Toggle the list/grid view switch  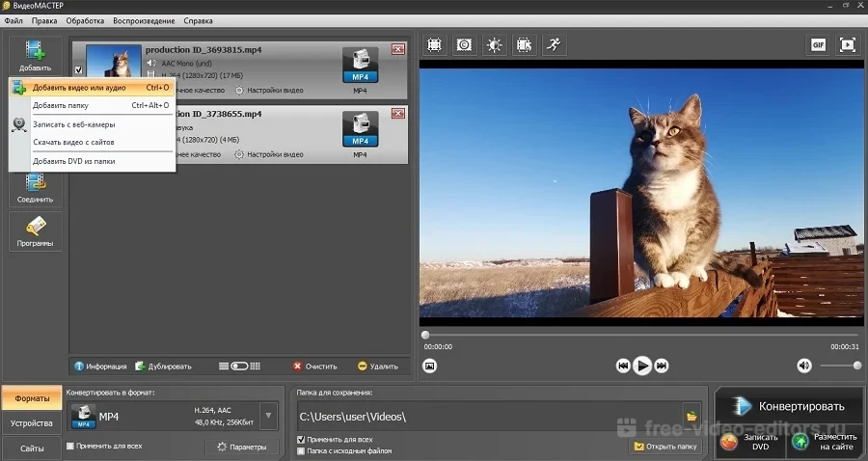click(x=240, y=366)
